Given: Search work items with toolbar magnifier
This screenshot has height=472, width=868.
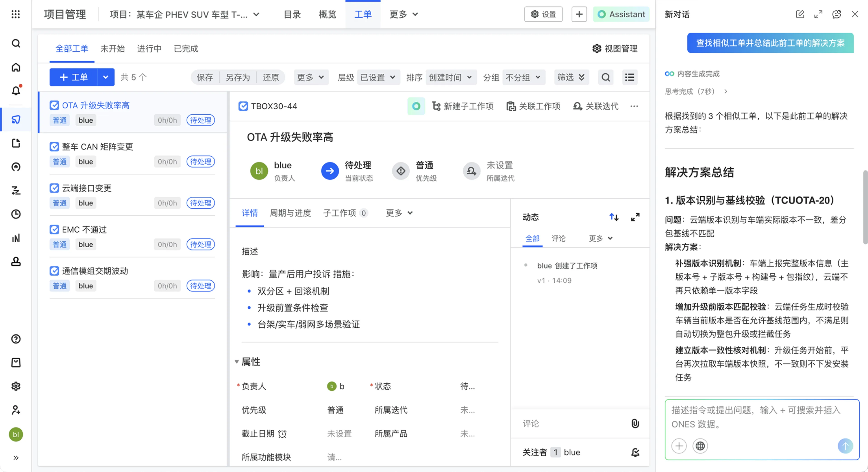Looking at the screenshot, I should 606,77.
